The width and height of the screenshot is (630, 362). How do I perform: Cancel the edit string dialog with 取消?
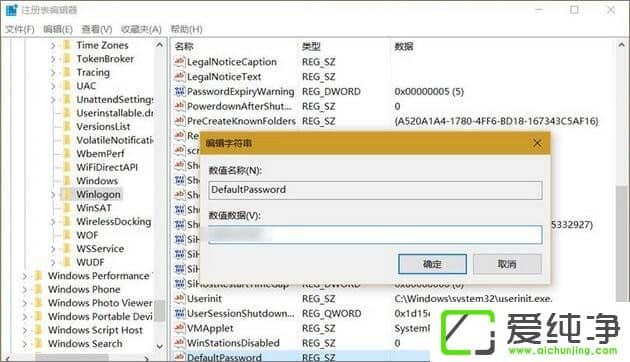[507, 264]
